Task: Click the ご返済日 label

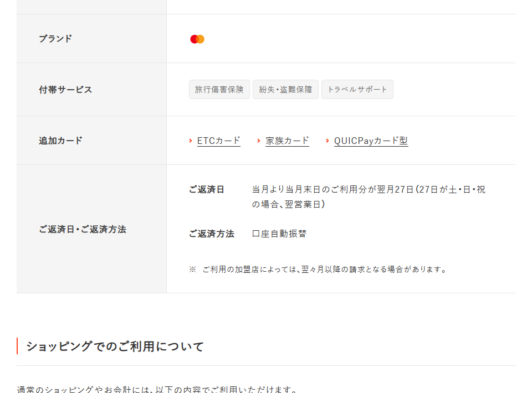Action: coord(207,189)
